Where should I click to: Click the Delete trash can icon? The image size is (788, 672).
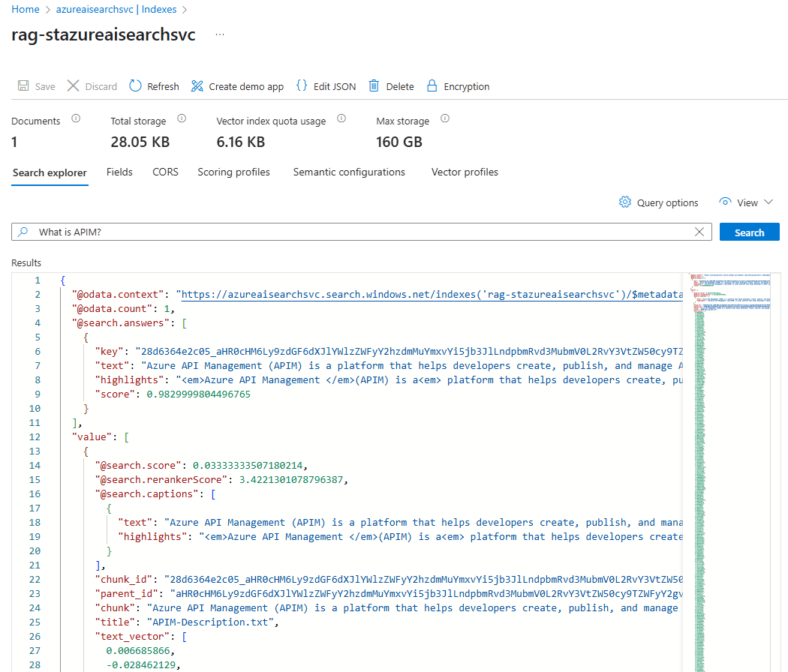374,86
